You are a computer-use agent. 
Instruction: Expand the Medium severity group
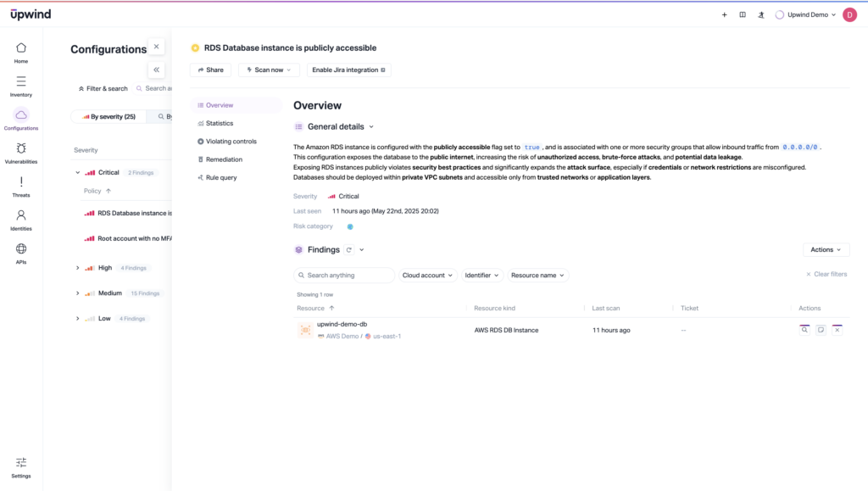pos(77,293)
